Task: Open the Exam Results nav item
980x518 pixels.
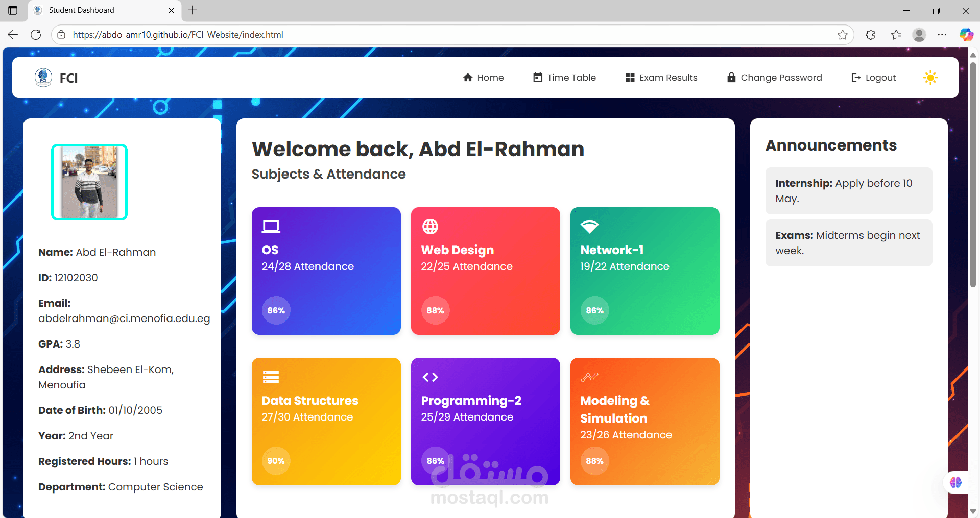Action: click(661, 78)
